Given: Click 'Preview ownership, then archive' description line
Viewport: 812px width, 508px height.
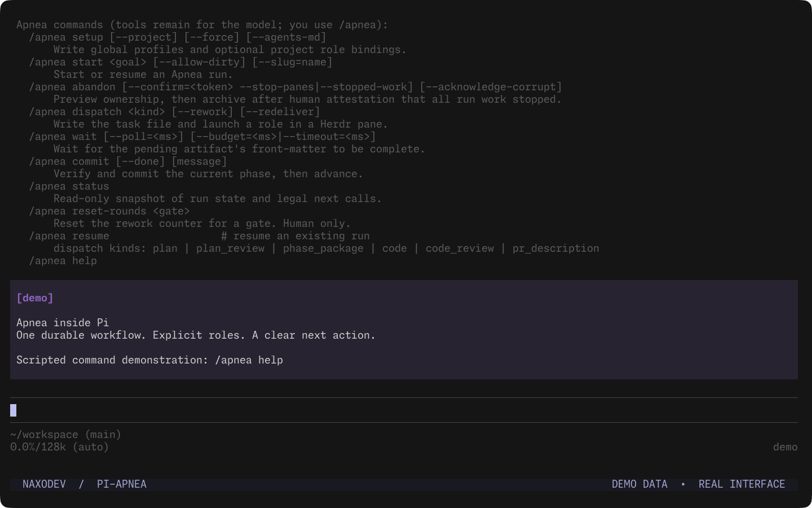Looking at the screenshot, I should point(307,99).
